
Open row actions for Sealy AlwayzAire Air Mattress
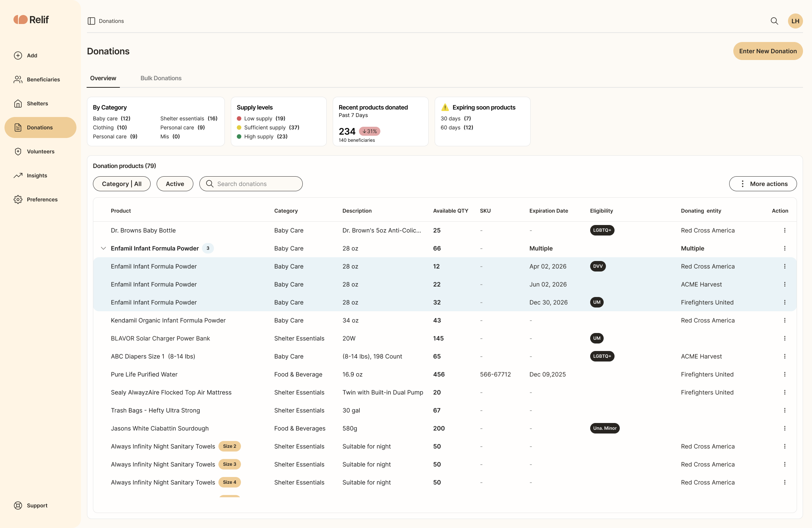(785, 392)
